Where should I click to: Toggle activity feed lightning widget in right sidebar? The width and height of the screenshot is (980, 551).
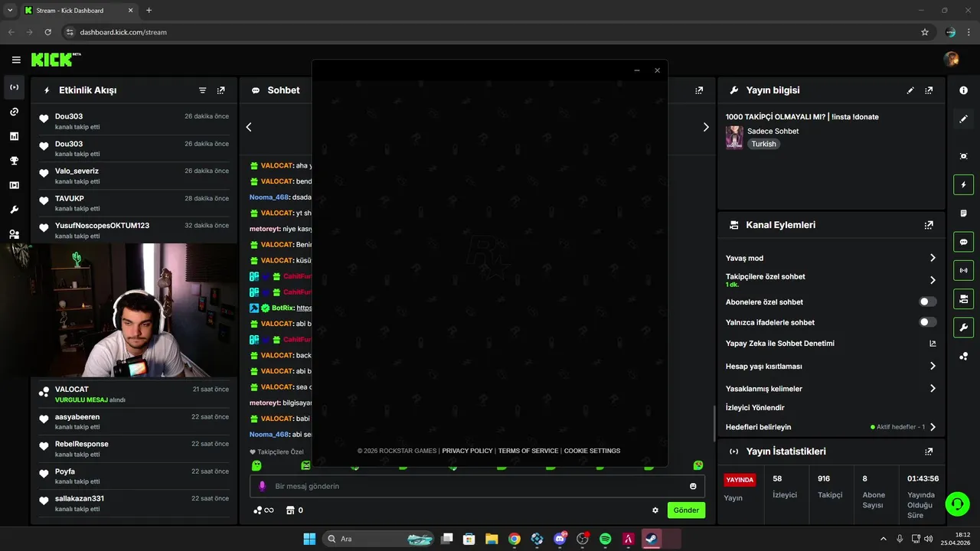click(x=963, y=184)
